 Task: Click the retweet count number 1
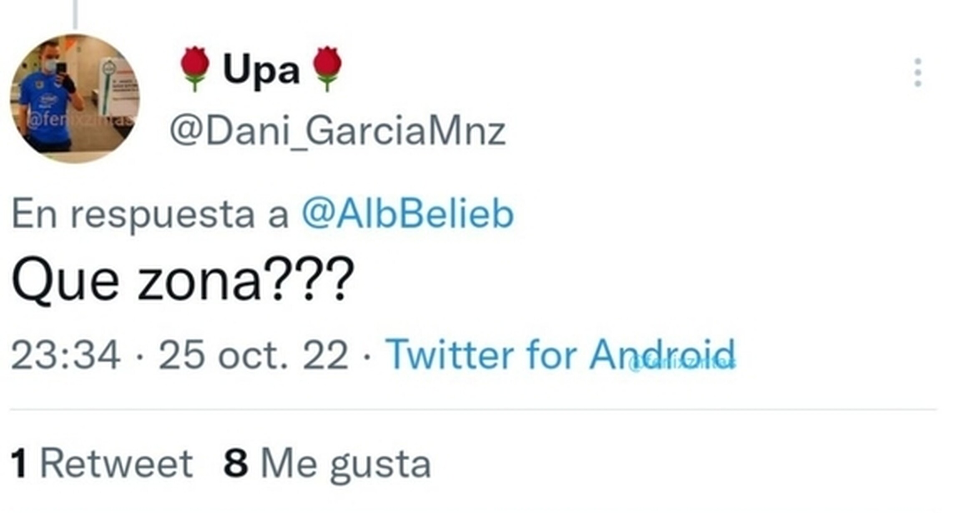(x=19, y=463)
